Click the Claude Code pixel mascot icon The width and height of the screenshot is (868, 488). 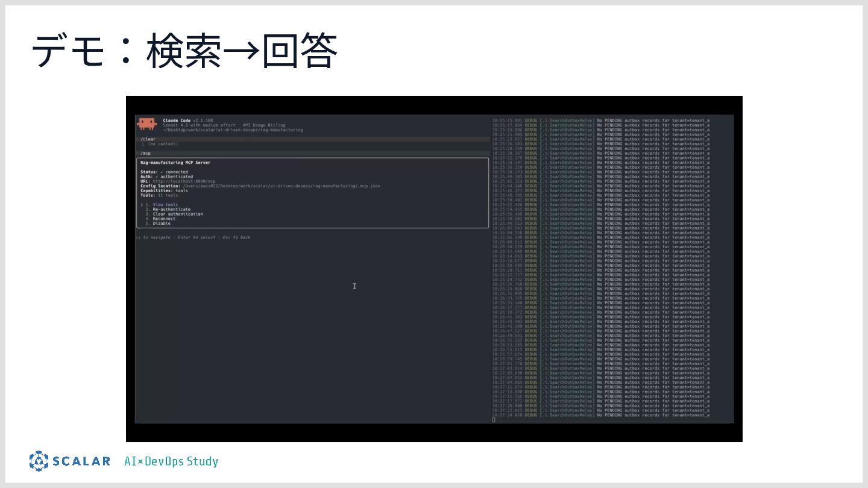[147, 124]
